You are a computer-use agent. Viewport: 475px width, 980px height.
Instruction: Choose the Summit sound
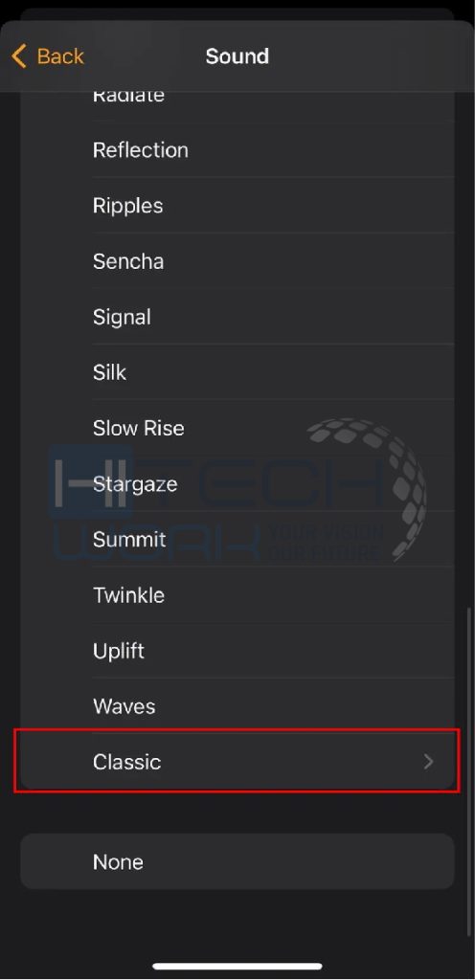tap(237, 540)
